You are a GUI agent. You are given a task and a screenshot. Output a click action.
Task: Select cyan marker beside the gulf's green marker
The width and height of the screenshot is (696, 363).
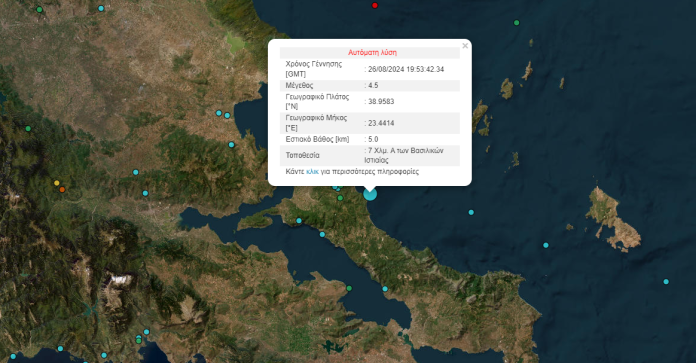click(385, 289)
